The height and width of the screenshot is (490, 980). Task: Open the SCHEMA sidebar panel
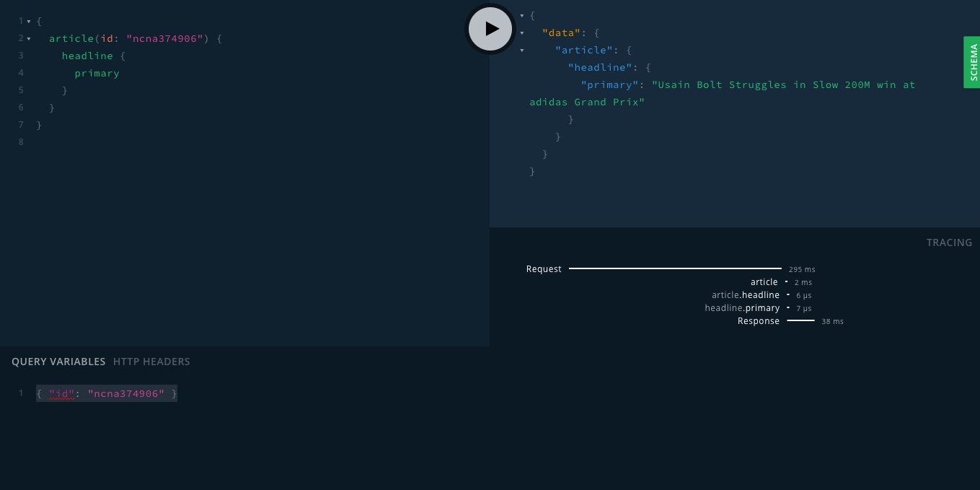coord(972,62)
